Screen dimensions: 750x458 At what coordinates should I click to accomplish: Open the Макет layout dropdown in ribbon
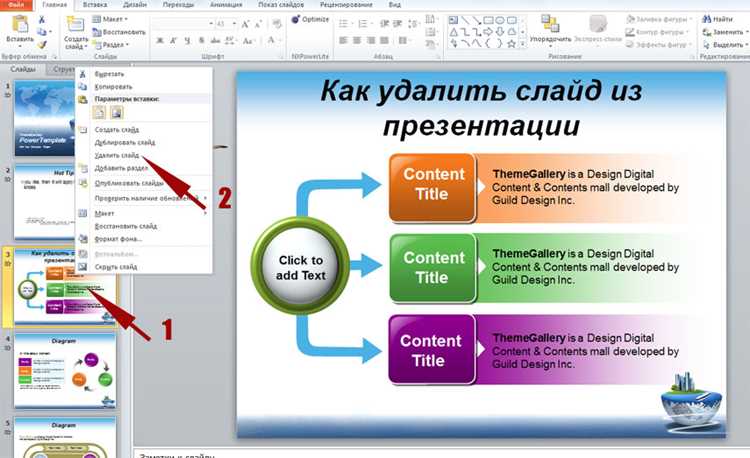110,19
